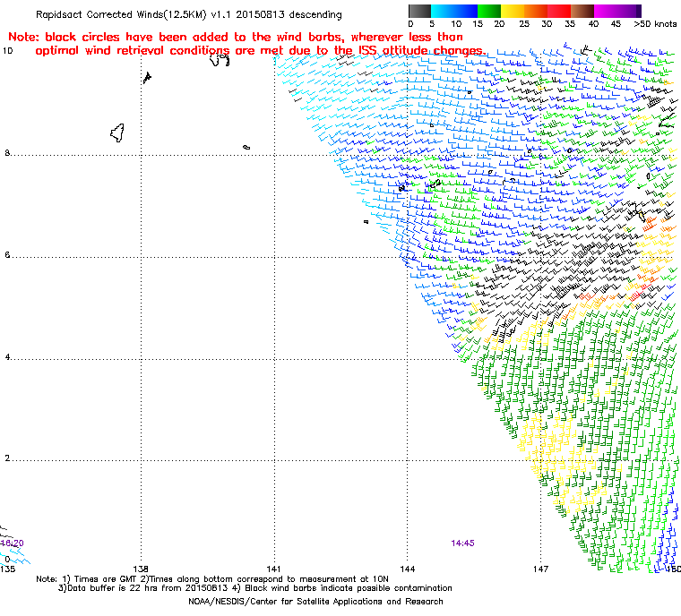Click the "Note: 1) Times are GMT" footer line
The height and width of the screenshot is (616, 681).
pyautogui.click(x=212, y=578)
